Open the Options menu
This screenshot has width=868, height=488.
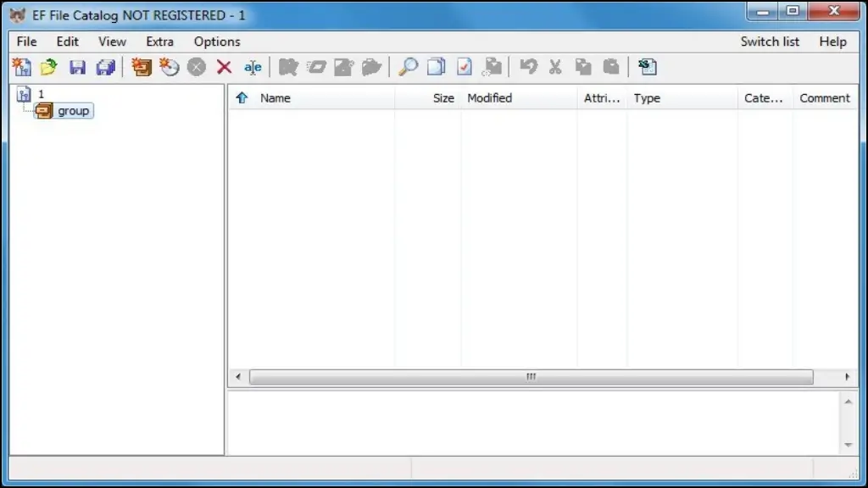(x=217, y=42)
